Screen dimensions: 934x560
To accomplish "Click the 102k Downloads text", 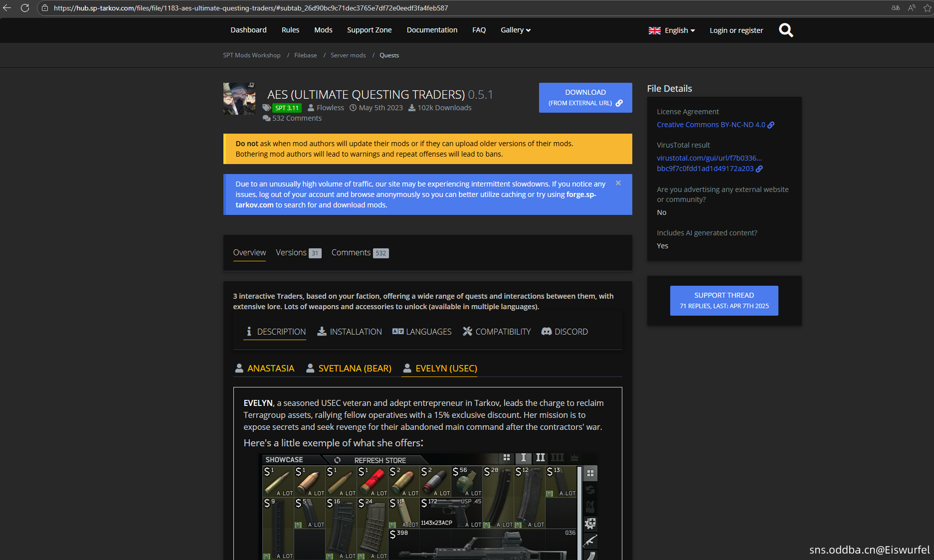I will (x=444, y=108).
